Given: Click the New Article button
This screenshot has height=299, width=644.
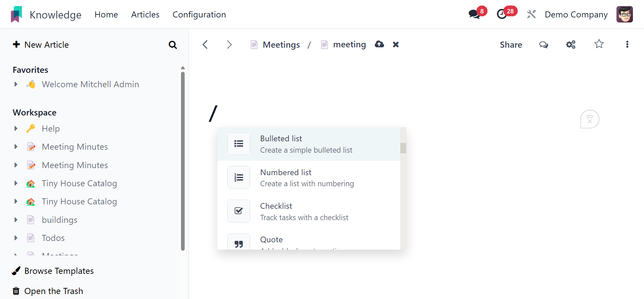Looking at the screenshot, I should coord(41,45).
